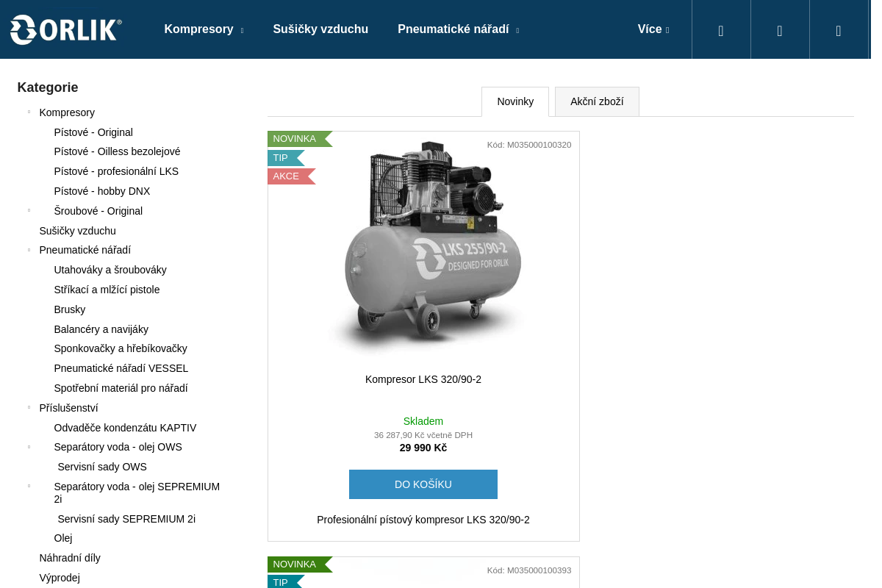Open Separátory voda - olej OWS category
This screenshot has width=882, height=588.
click(x=118, y=447)
